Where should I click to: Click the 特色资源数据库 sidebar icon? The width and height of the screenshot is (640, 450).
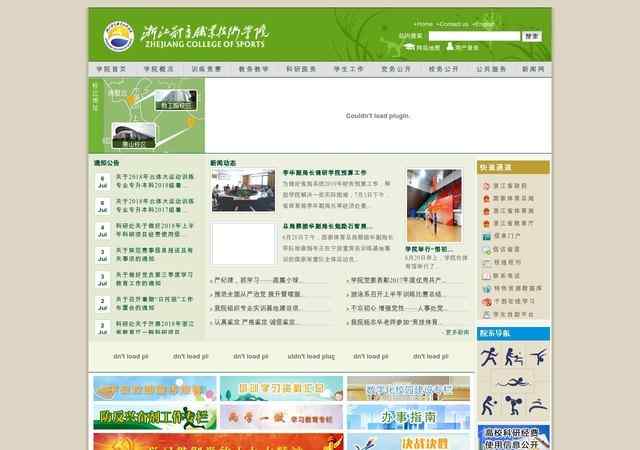(486, 289)
